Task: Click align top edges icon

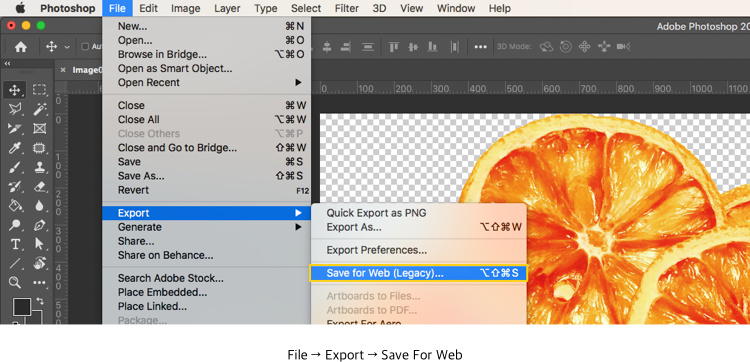Action: (394, 46)
